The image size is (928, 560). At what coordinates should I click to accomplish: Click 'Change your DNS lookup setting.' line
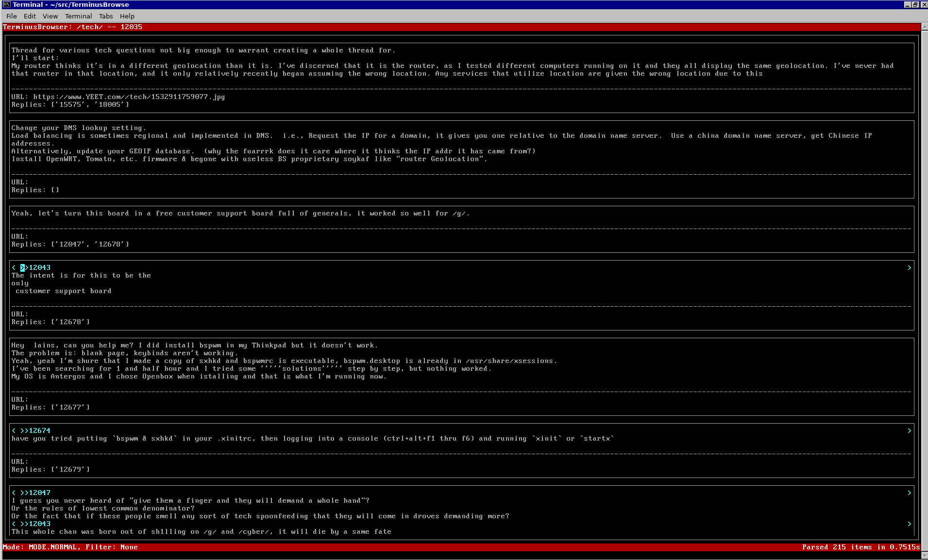[79, 128]
